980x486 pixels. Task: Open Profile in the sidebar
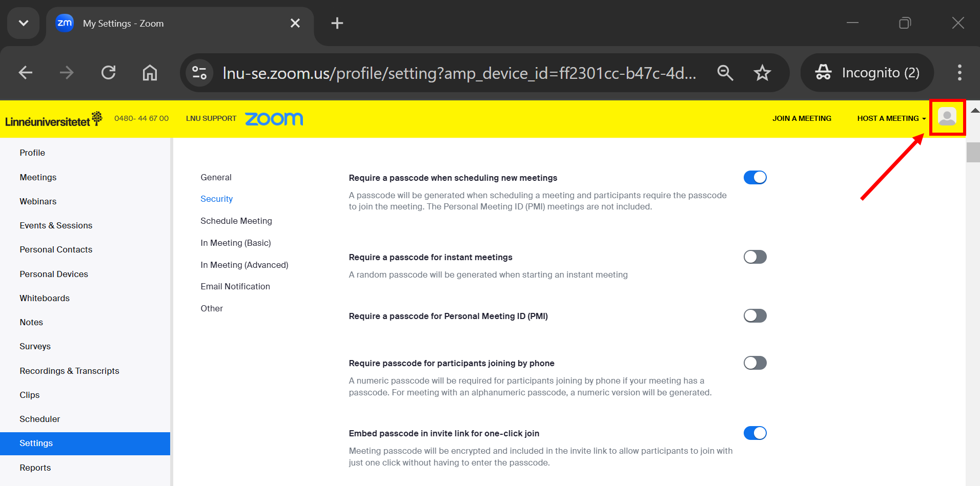tap(32, 153)
